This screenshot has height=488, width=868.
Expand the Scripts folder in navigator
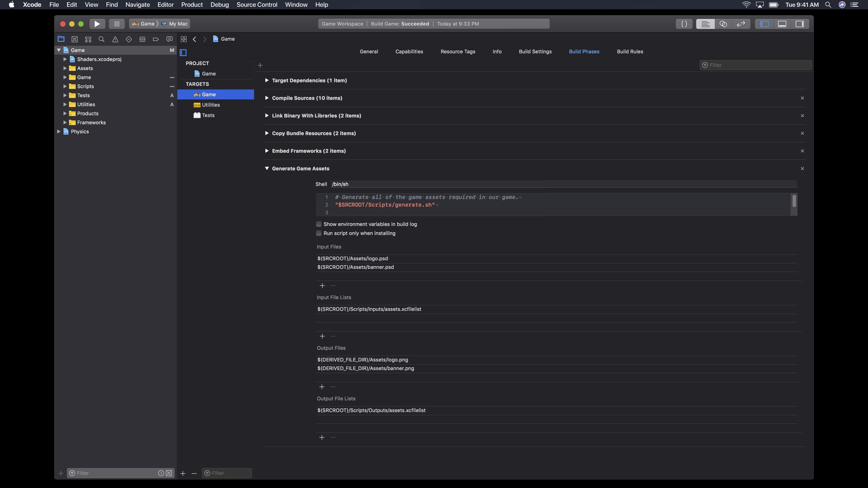pos(65,87)
